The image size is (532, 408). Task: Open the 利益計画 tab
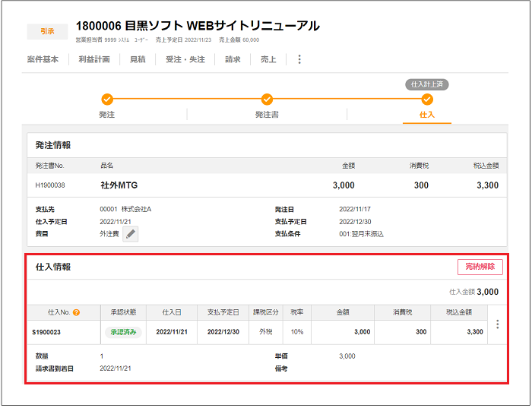click(x=95, y=59)
